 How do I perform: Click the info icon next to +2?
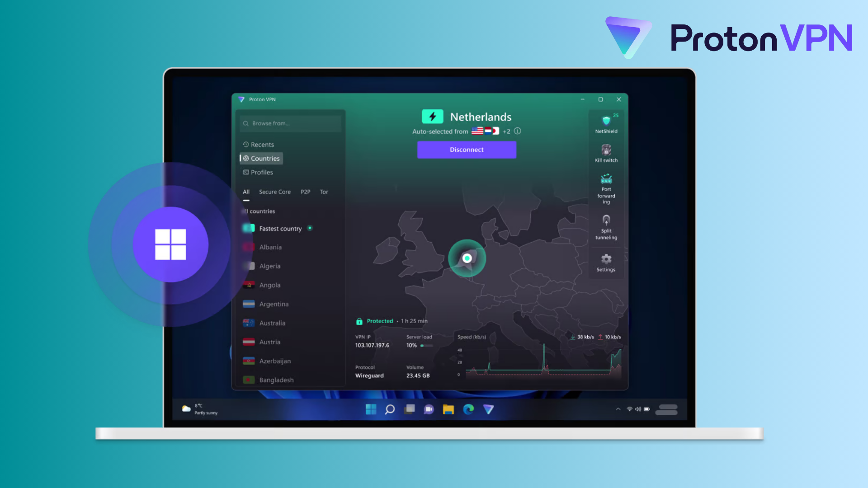coord(518,131)
